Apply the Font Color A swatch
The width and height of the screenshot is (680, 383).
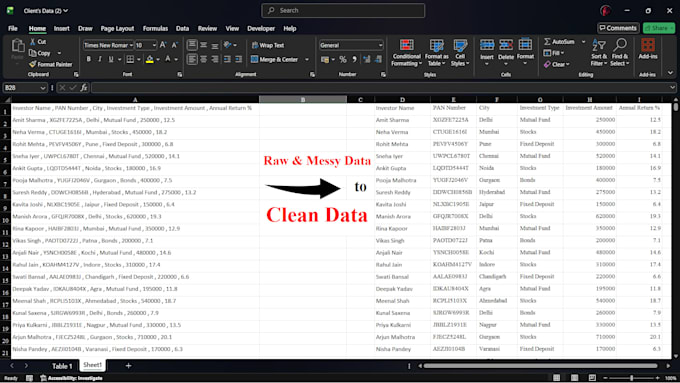click(x=168, y=59)
